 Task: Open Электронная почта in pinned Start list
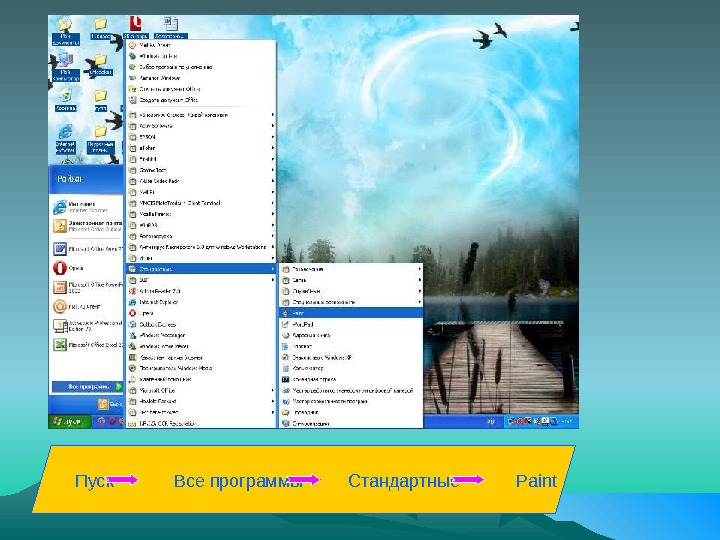point(87,225)
